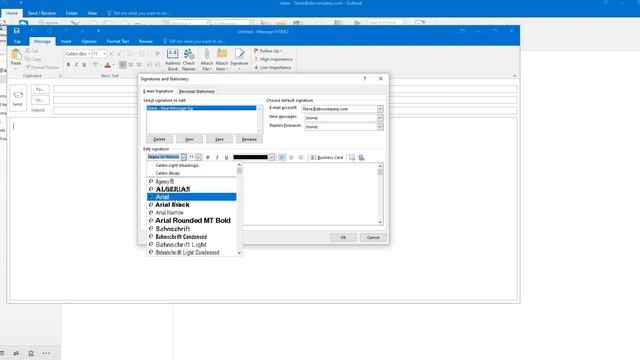Open the Insert ribbon tab
The height and width of the screenshot is (360, 640).
(66, 41)
